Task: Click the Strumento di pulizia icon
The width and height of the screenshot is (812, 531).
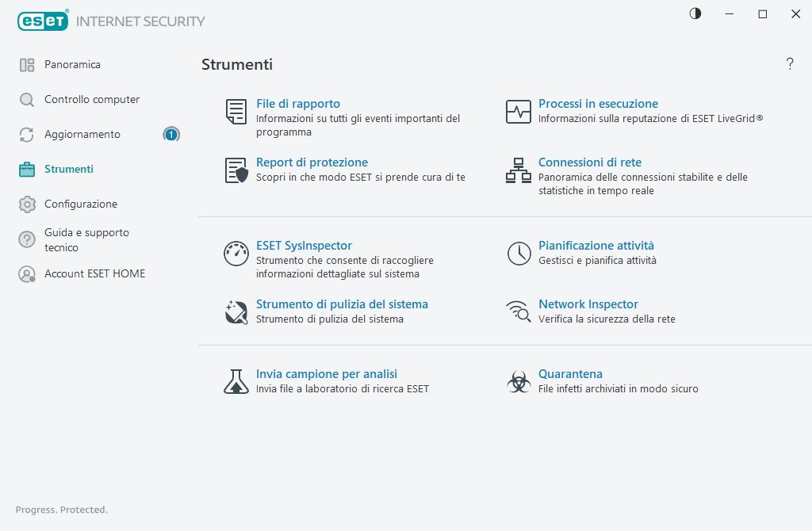Action: [236, 312]
